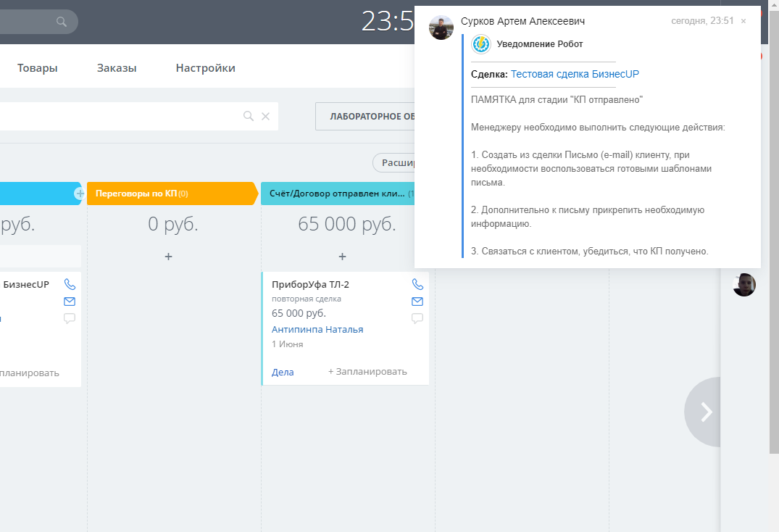Click the ЛАБОРАТОРНОЕ ОБ... button

pos(365,116)
